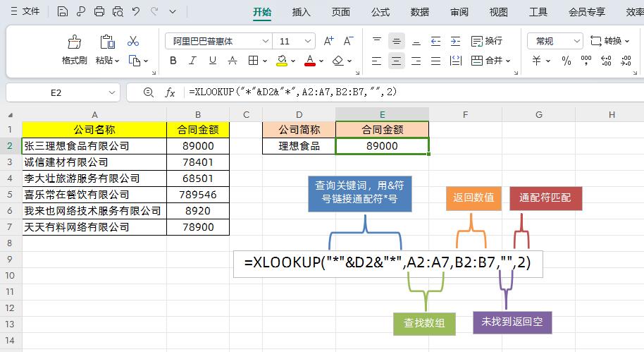Switch to the Page (页面) tab
This screenshot has height=352, width=644.
341,12
